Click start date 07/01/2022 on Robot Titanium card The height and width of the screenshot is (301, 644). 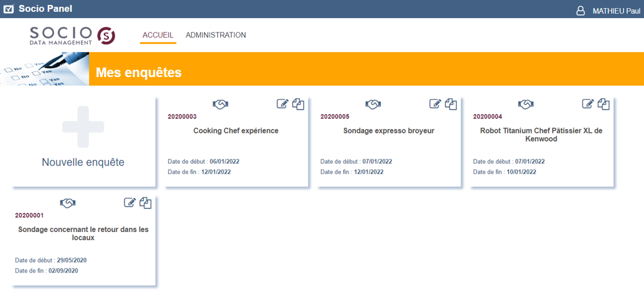[x=530, y=161]
